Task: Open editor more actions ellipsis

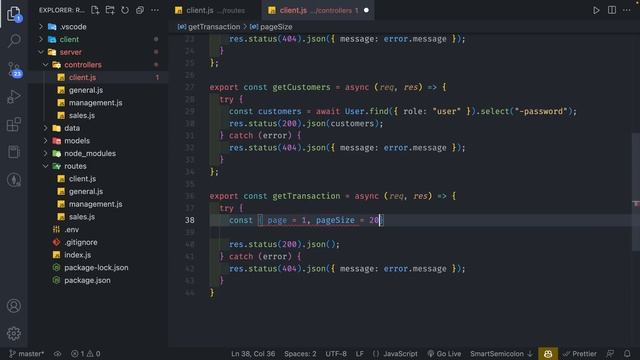Action: [627, 10]
